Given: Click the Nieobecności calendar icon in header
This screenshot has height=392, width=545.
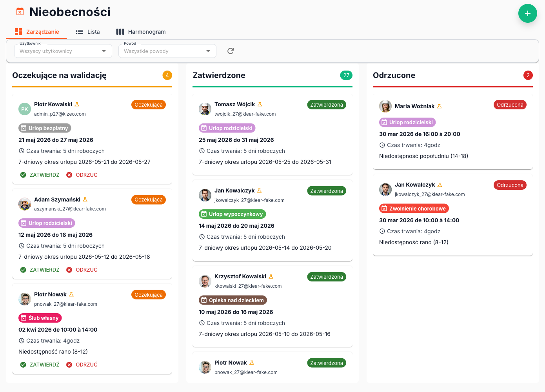Looking at the screenshot, I should 20,12.
